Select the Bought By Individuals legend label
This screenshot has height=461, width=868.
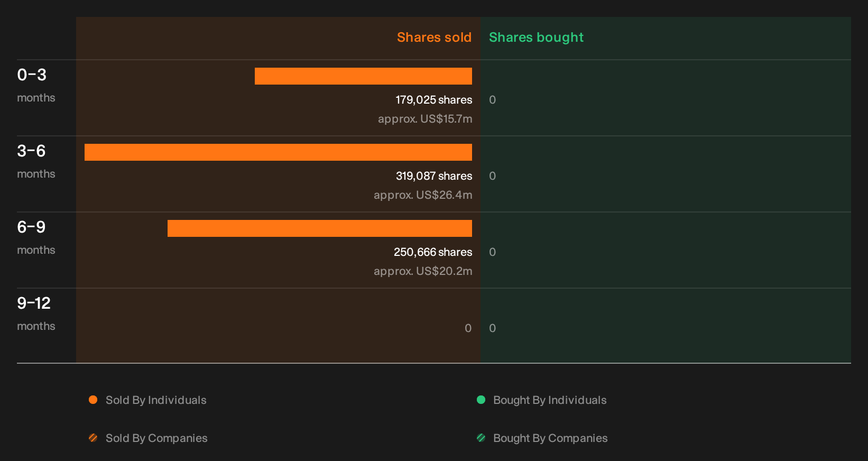pos(550,400)
